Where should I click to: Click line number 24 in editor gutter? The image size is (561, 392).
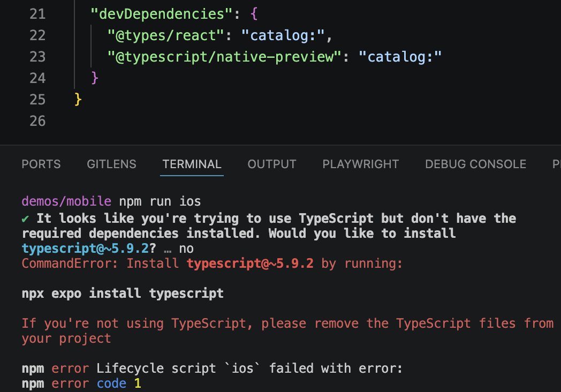pos(37,78)
